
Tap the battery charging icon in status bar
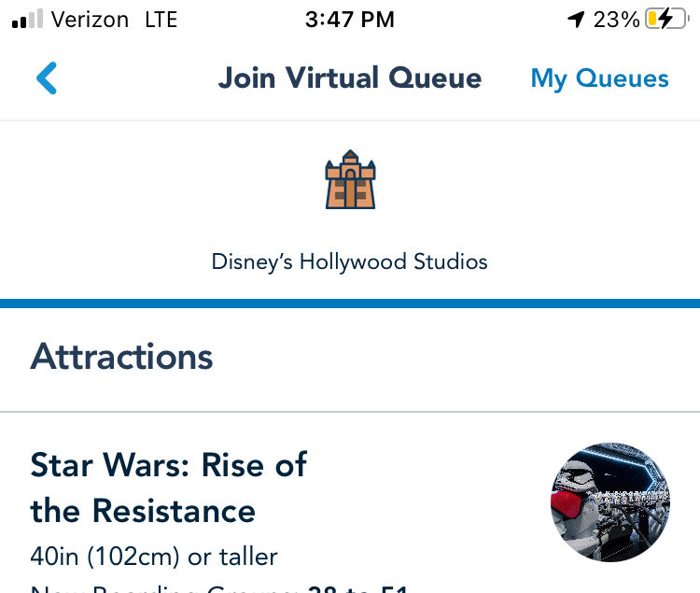[x=665, y=19]
